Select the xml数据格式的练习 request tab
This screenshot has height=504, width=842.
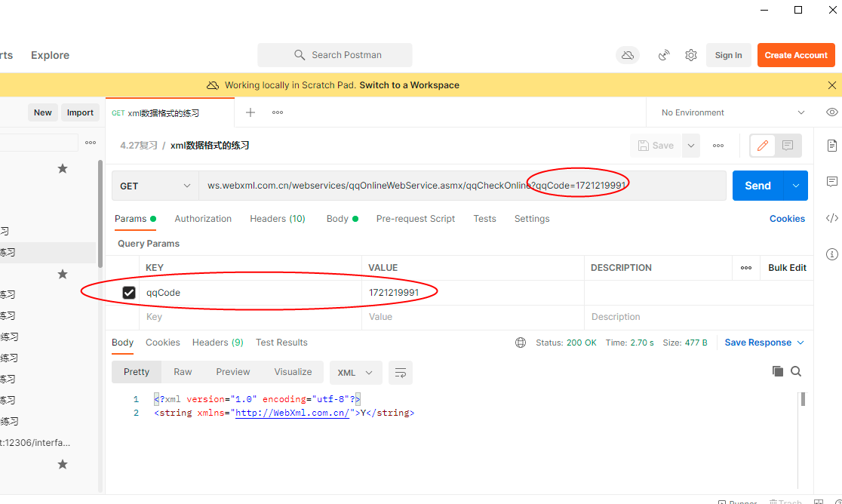coord(170,112)
